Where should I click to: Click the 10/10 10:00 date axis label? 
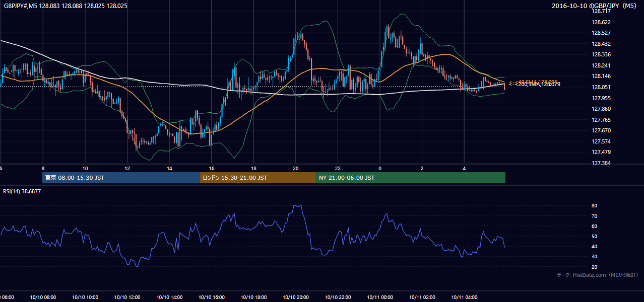[85, 297]
